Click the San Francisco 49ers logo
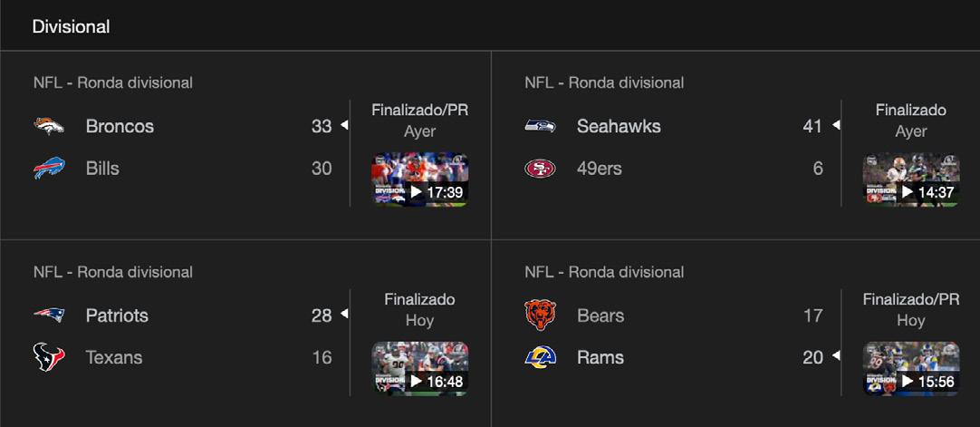The image size is (980, 427). click(540, 169)
